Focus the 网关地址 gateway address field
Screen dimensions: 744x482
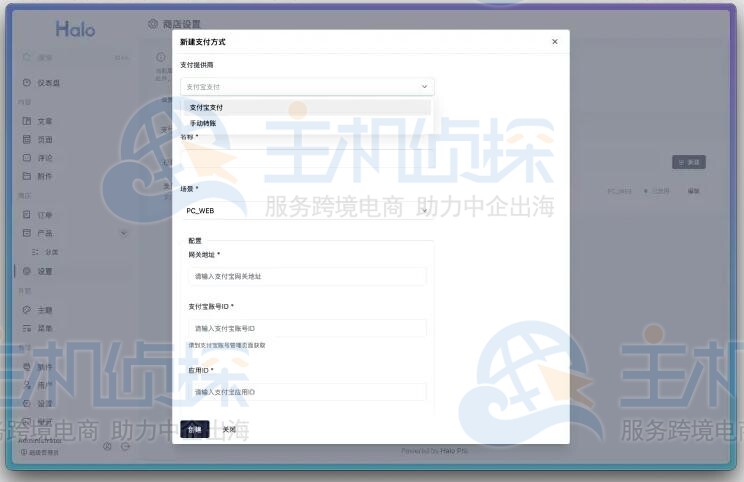point(307,276)
